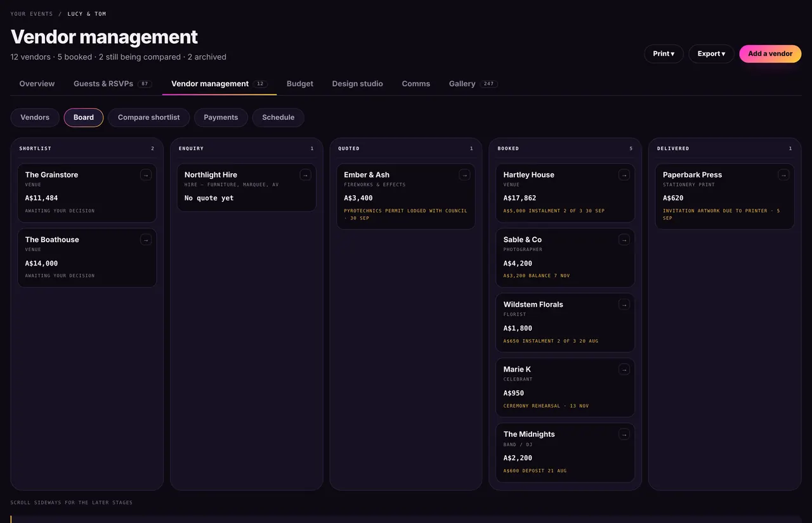Click the scroll sideways hint text
The image size is (812, 523).
coord(72,503)
